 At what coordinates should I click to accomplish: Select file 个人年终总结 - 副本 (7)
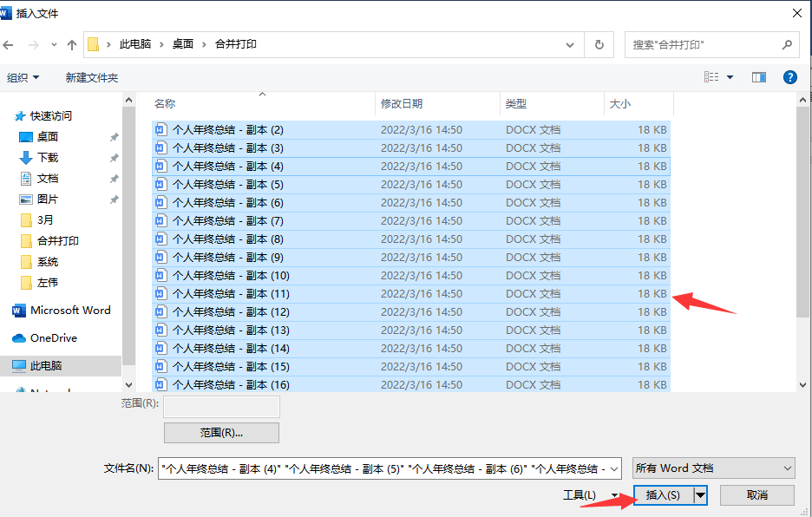click(x=411, y=220)
